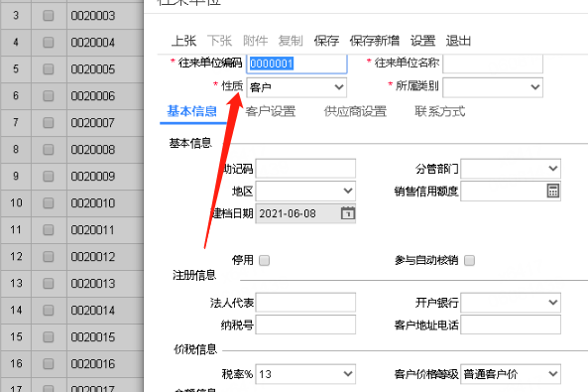Open 设置 from the toolbar
The width and height of the screenshot is (588, 392).
[422, 41]
